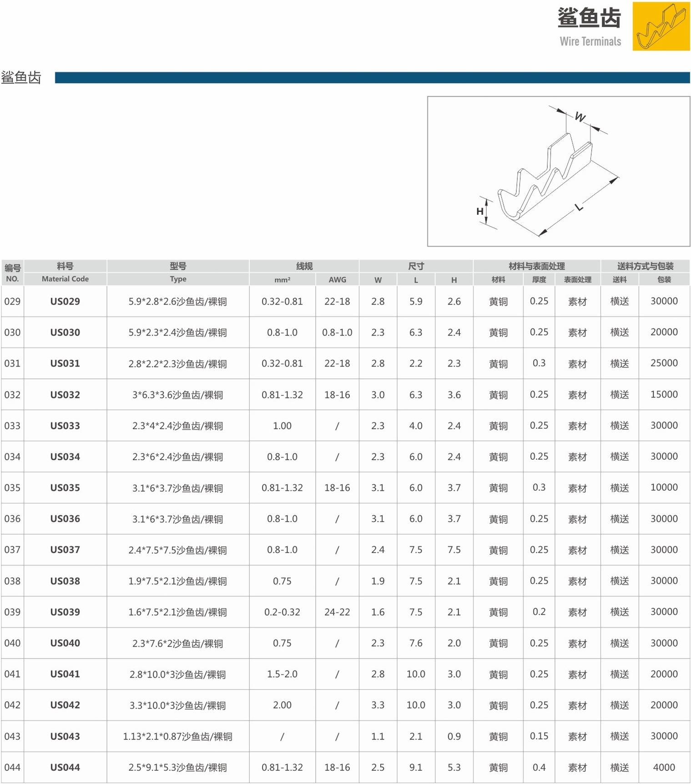Viewport: 691px width, 784px height.
Task: Click the 24-22 AWG cell for US039
Action: [x=337, y=612]
